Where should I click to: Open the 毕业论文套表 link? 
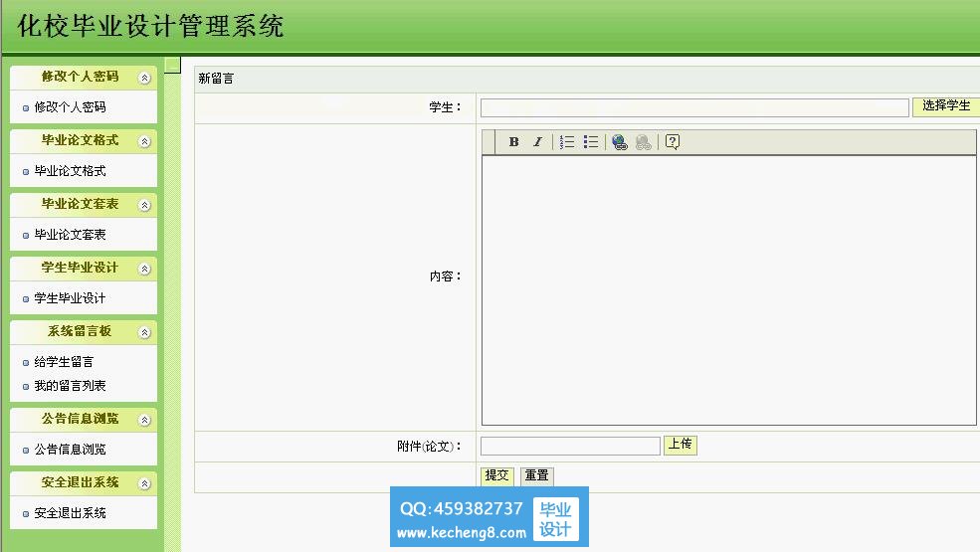pos(70,235)
